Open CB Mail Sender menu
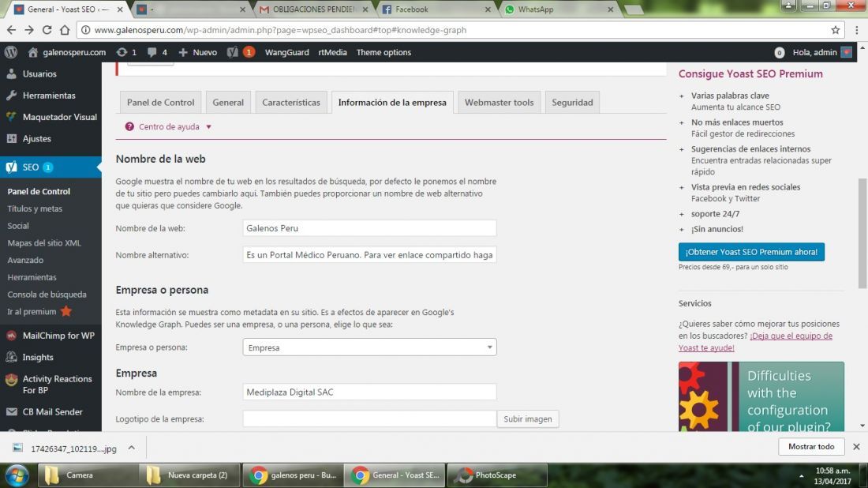The height and width of the screenshot is (488, 868). coord(51,411)
